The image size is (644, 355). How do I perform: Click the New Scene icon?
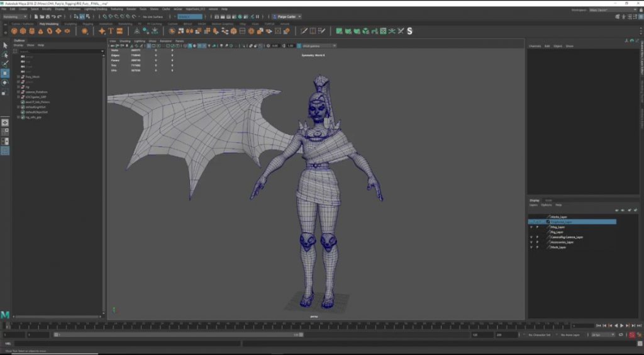36,17
